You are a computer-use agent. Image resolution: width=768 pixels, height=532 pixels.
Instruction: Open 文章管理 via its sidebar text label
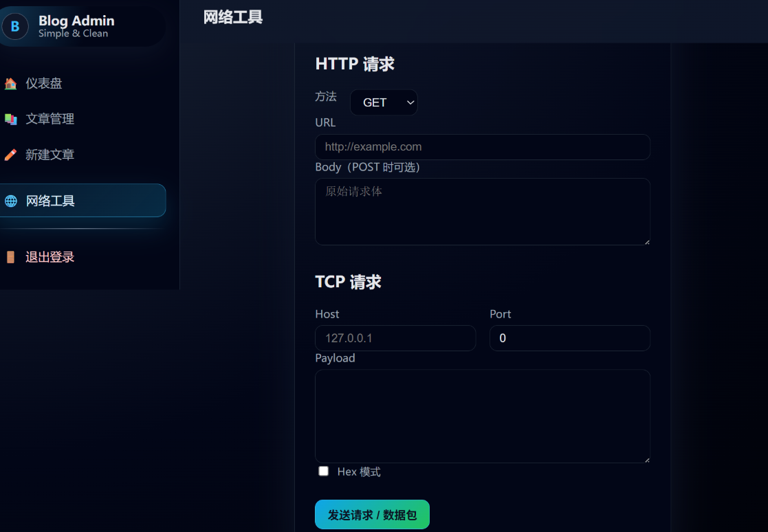[x=50, y=120]
